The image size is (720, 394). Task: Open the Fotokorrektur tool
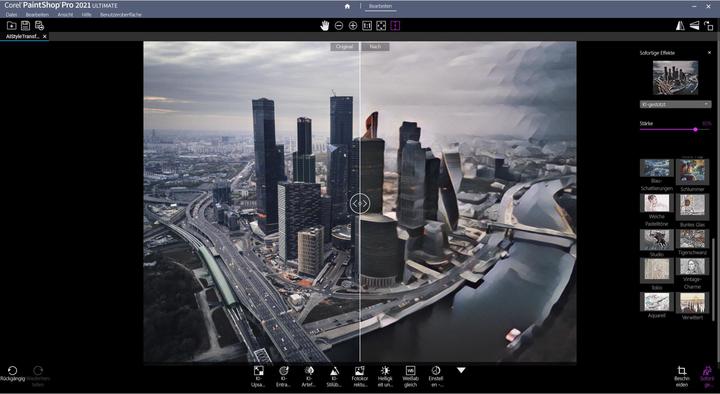pos(360,376)
